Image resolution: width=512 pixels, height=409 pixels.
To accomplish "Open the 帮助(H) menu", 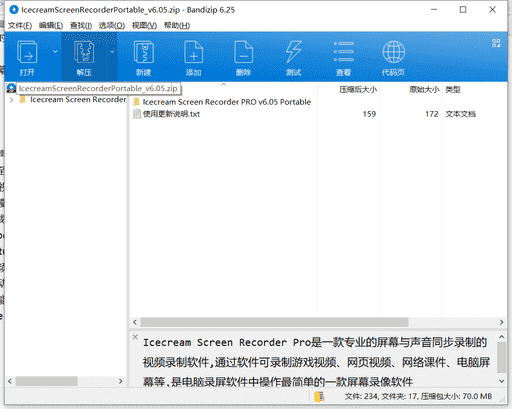I will 177,25.
